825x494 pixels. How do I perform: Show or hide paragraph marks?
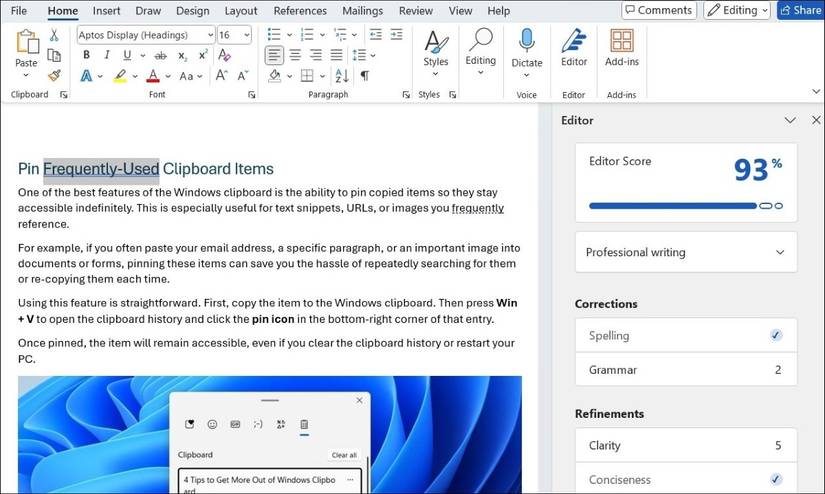click(x=365, y=76)
